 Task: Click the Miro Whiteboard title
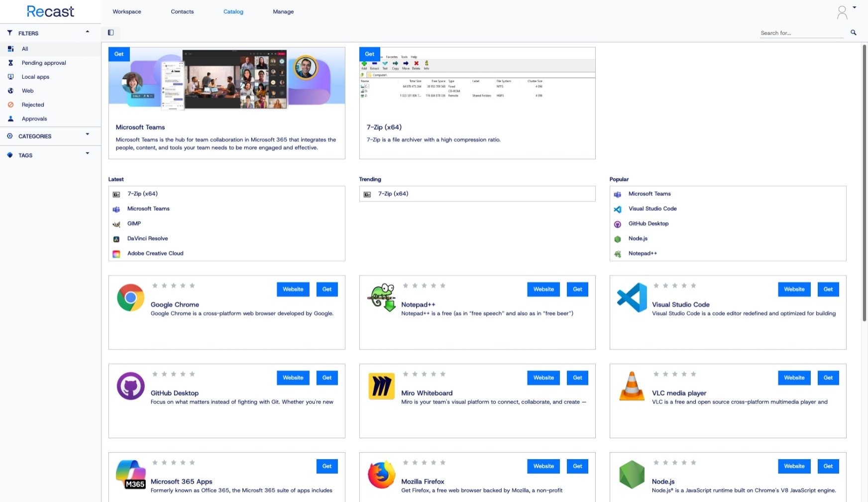tap(427, 393)
